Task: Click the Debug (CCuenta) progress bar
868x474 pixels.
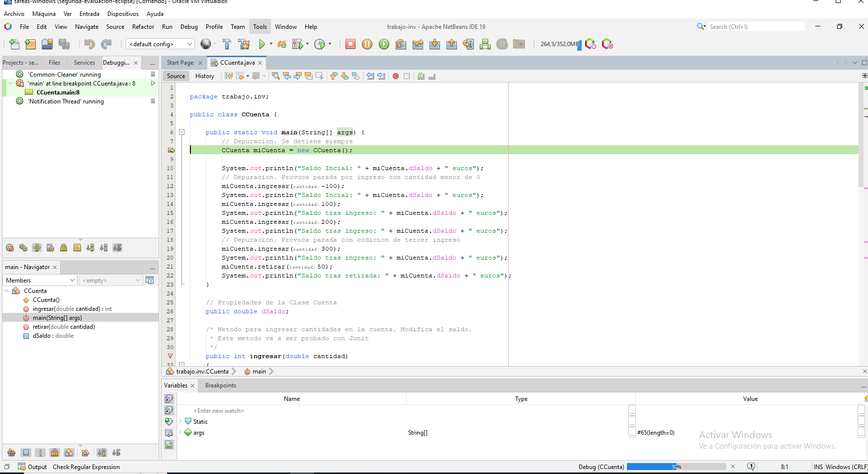Action: click(676, 467)
